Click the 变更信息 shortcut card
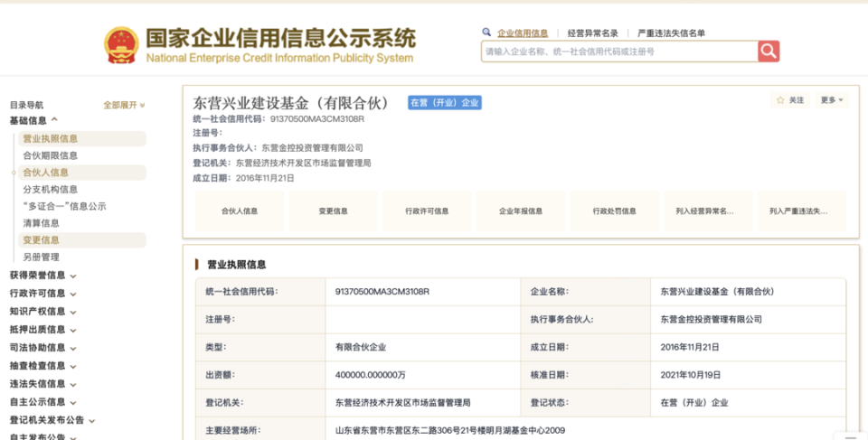The image size is (868, 440). (334, 211)
